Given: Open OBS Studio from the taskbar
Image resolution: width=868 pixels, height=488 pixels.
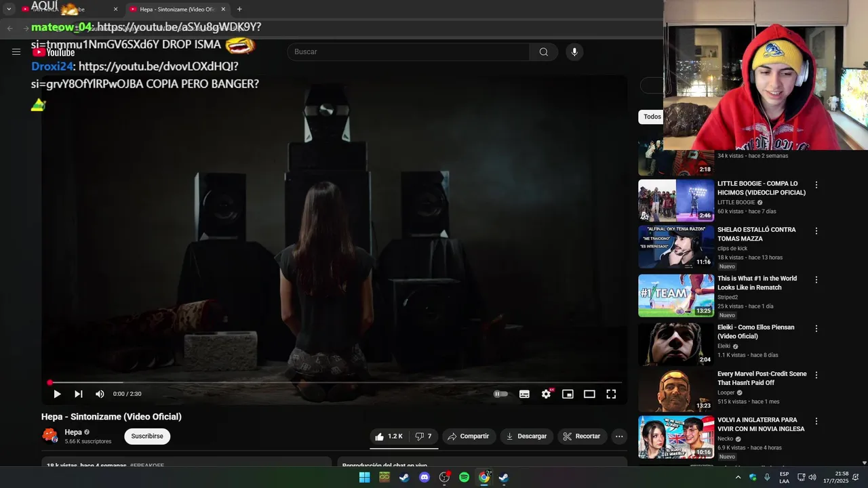Looking at the screenshot, I should (444, 477).
